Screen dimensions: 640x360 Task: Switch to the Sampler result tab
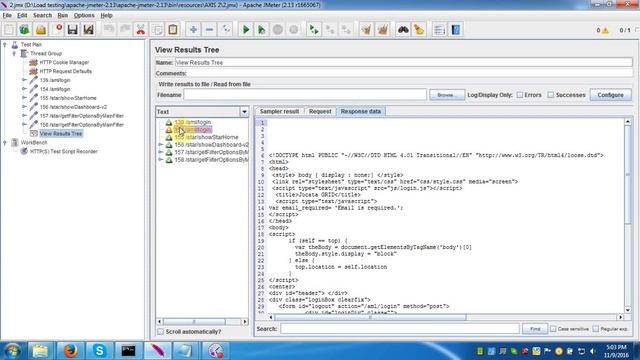(x=279, y=111)
